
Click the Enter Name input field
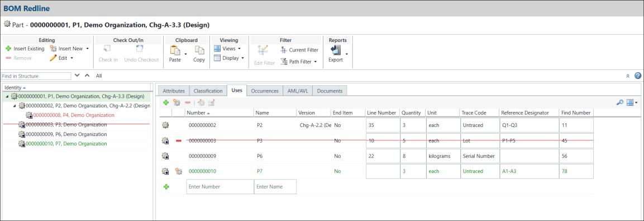pyautogui.click(x=275, y=186)
